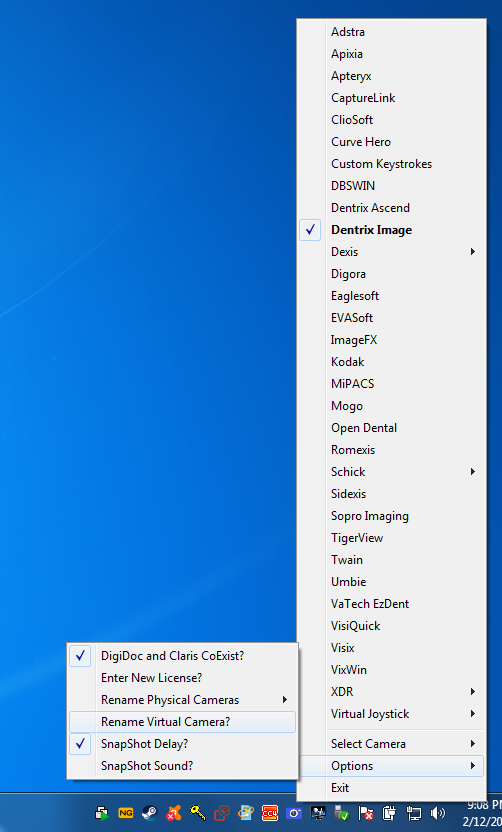The image size is (502, 832).
Task: Open the Options submenu
Action: [392, 766]
